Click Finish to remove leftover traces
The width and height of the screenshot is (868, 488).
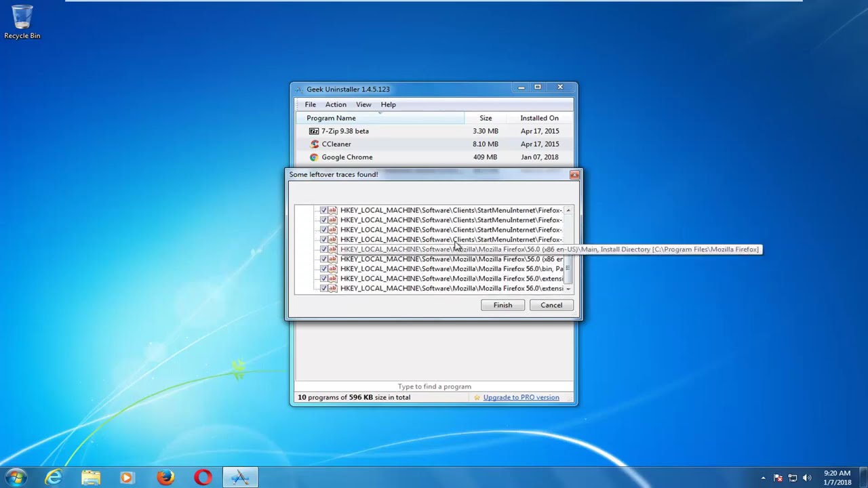[502, 305]
